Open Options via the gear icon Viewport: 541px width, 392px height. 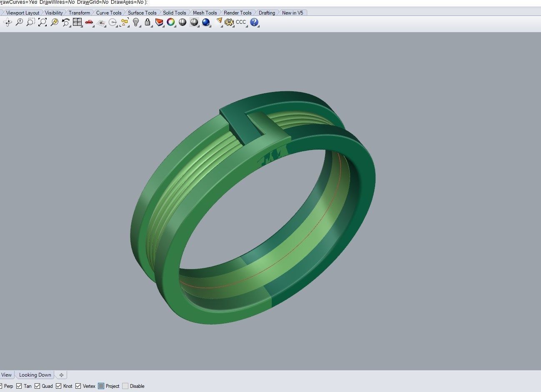(x=229, y=22)
